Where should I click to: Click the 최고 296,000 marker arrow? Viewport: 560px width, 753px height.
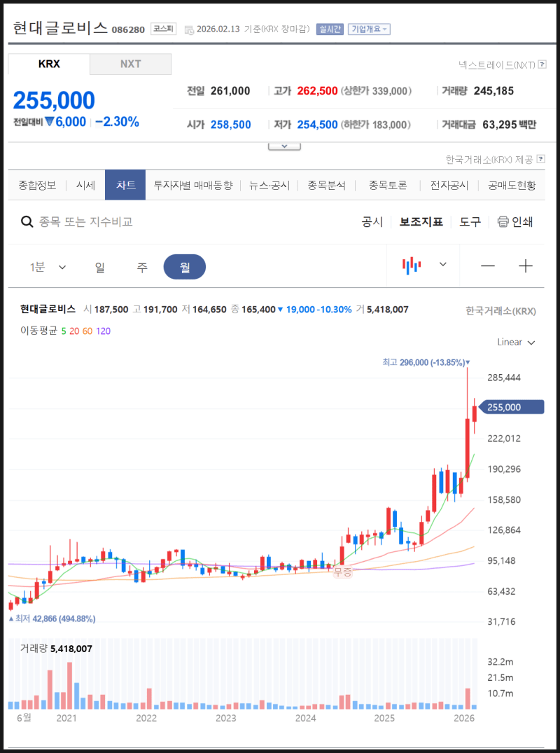468,363
